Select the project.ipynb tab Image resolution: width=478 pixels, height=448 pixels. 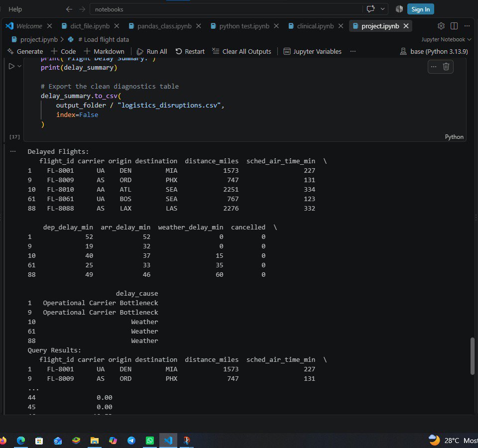tap(380, 26)
